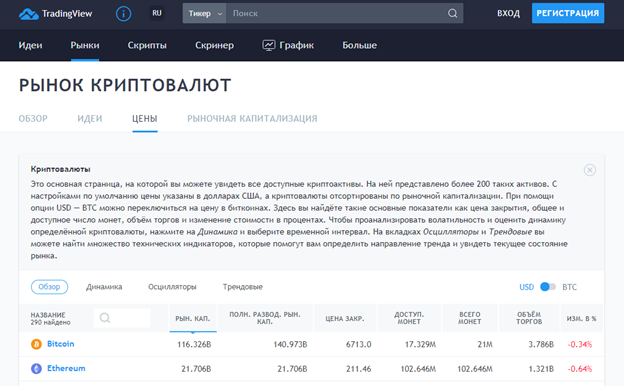Sort by ЦЕНА ЗАКР. column
The height and width of the screenshot is (386, 624).
click(x=345, y=318)
